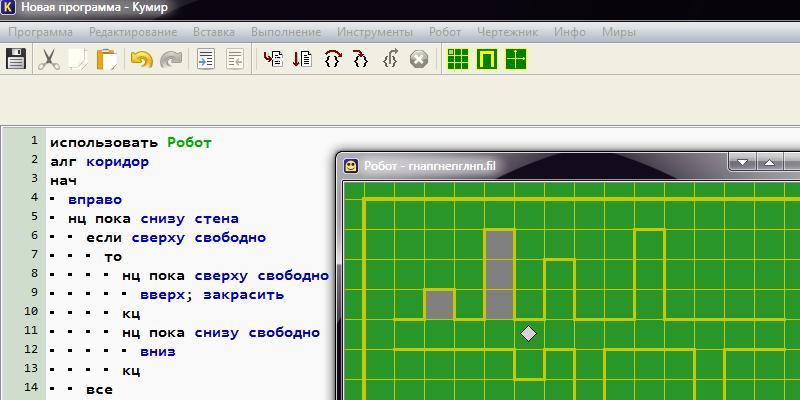Click the tall gray painted cell column

click(x=499, y=275)
